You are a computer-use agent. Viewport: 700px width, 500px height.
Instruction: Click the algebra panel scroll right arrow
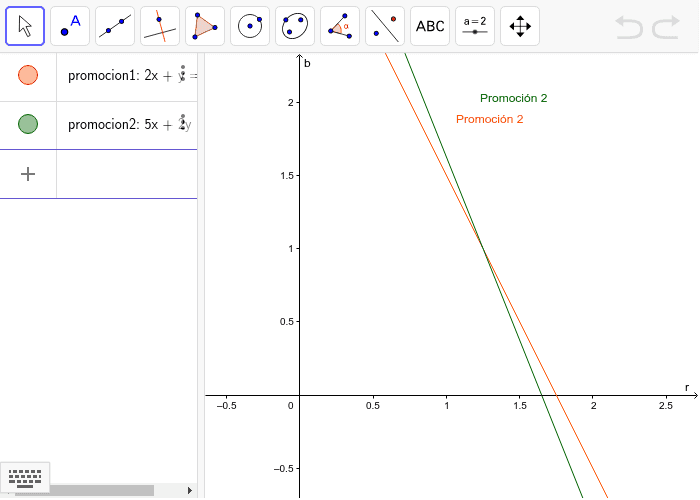tap(190, 491)
